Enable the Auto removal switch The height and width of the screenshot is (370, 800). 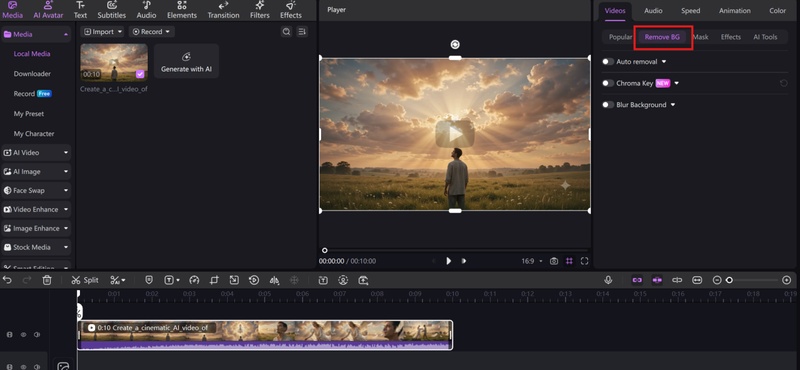(x=608, y=62)
